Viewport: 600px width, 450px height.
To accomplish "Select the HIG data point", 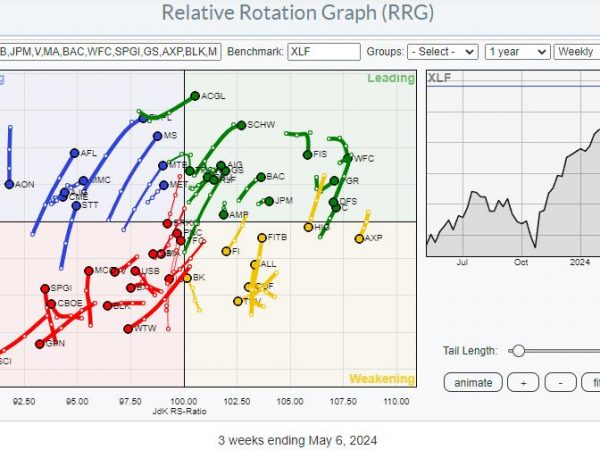I will coord(308,227).
